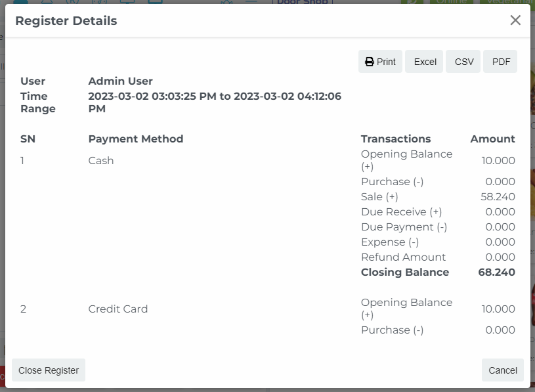Click the Amount column header
Viewport: 535px width, 392px height.
pyautogui.click(x=492, y=139)
